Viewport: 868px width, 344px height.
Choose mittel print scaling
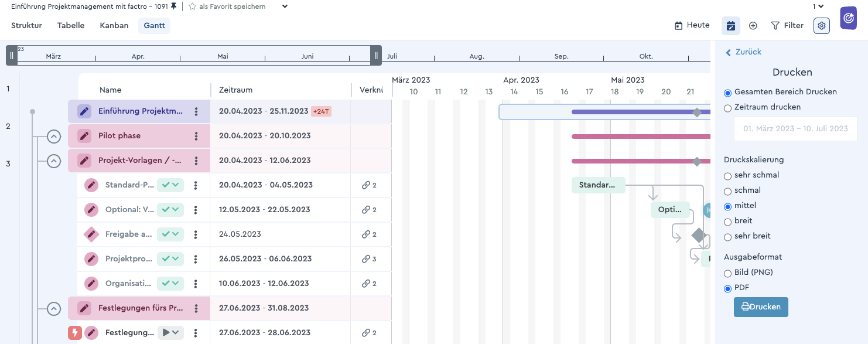[x=727, y=206]
